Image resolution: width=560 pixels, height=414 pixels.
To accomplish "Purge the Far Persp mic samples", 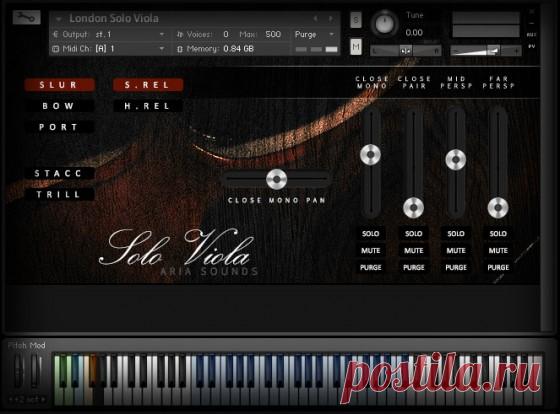I will (x=498, y=268).
